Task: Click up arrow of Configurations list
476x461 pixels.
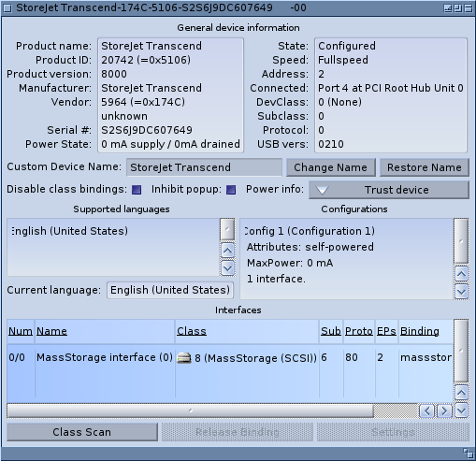Action: [x=461, y=274]
